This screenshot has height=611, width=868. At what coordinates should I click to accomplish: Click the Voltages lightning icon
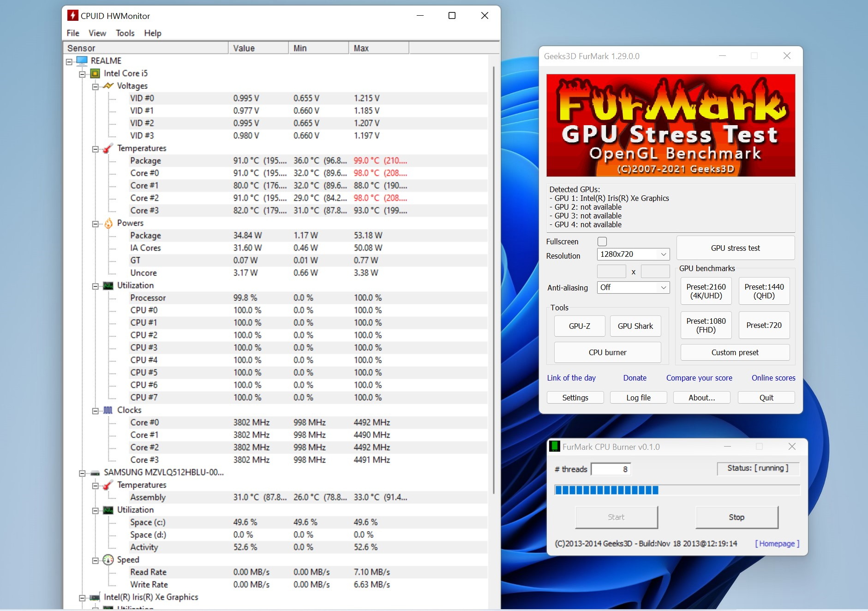click(108, 86)
